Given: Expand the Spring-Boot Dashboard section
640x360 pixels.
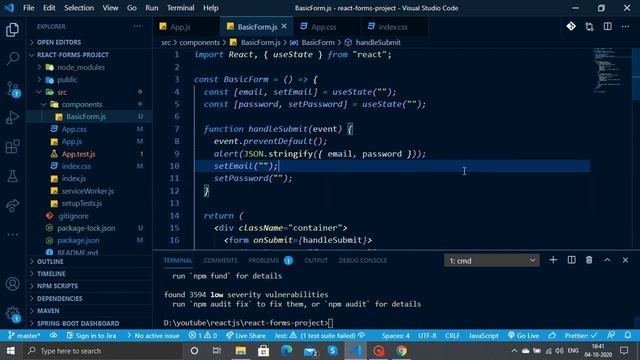Looking at the screenshot, I should click(x=78, y=323).
